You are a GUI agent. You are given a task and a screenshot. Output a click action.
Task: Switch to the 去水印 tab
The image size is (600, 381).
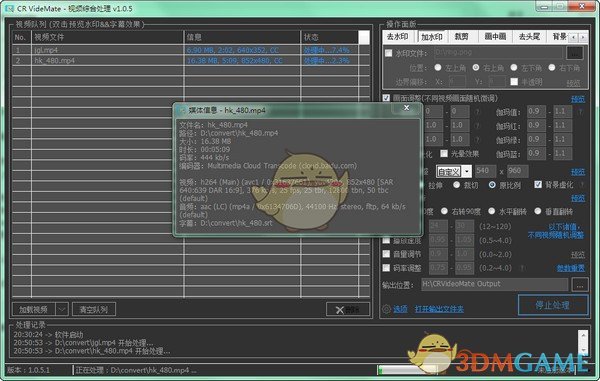tap(398, 37)
